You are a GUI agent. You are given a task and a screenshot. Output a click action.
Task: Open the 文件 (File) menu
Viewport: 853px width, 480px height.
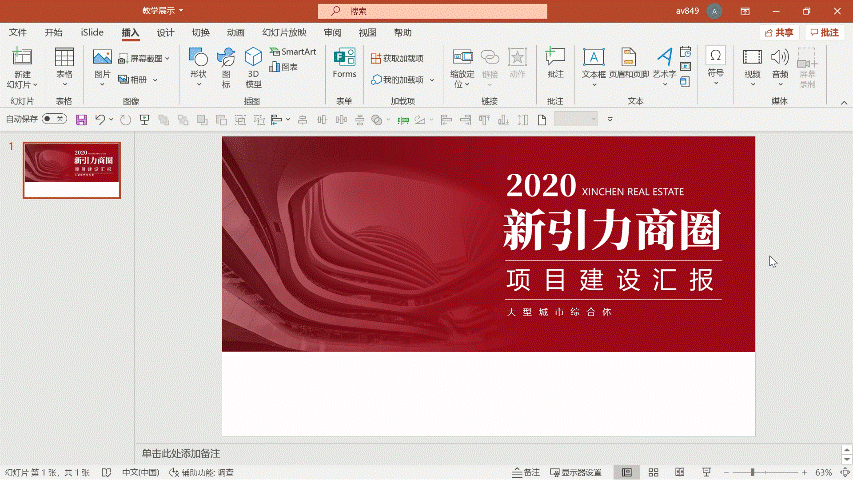17,33
